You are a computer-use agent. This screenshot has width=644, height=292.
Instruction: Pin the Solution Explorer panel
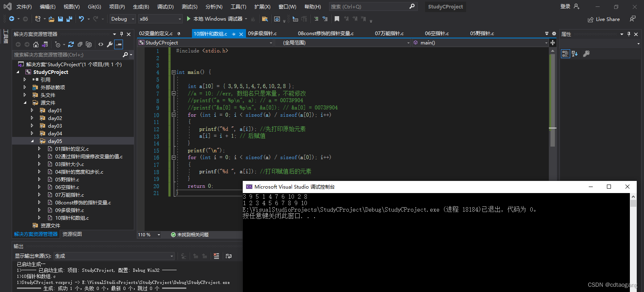121,34
